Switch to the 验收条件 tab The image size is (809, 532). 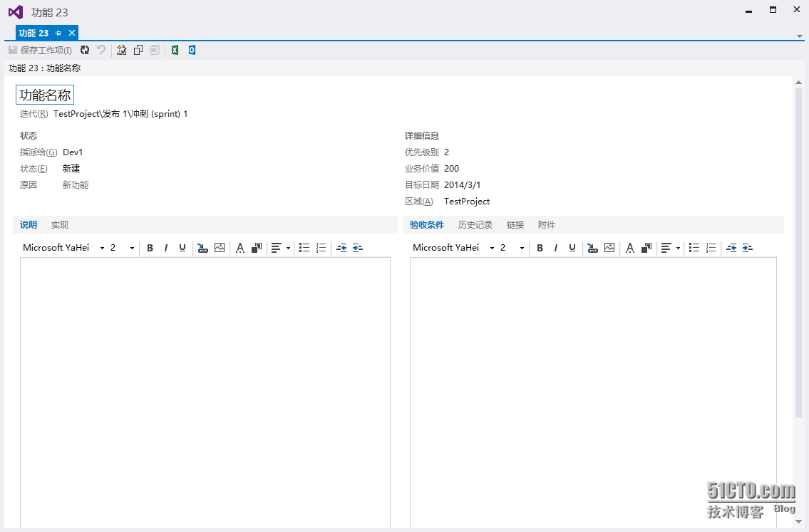[427, 225]
